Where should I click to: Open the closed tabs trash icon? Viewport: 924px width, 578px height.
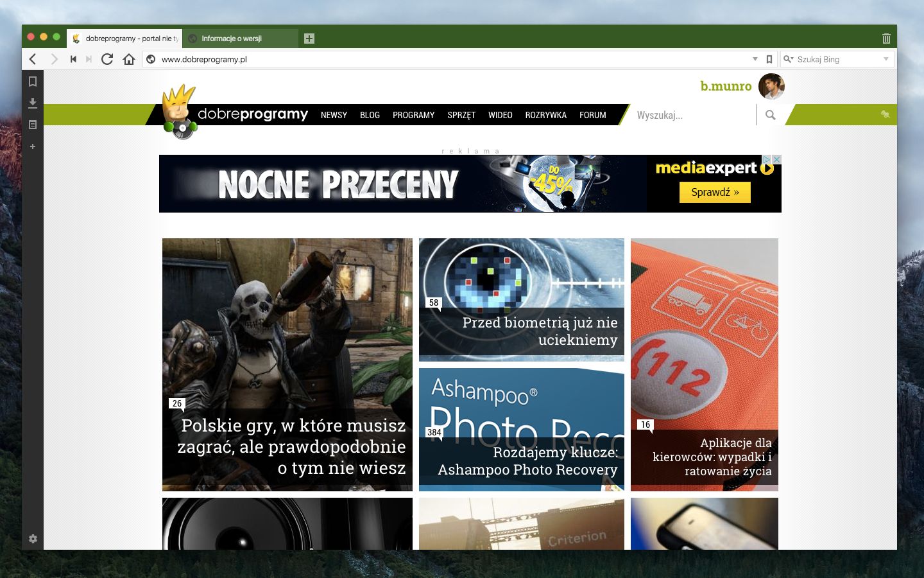pyautogui.click(x=886, y=39)
